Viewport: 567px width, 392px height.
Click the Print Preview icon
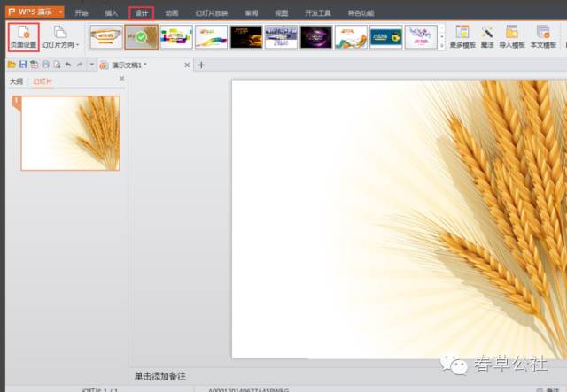[57, 65]
